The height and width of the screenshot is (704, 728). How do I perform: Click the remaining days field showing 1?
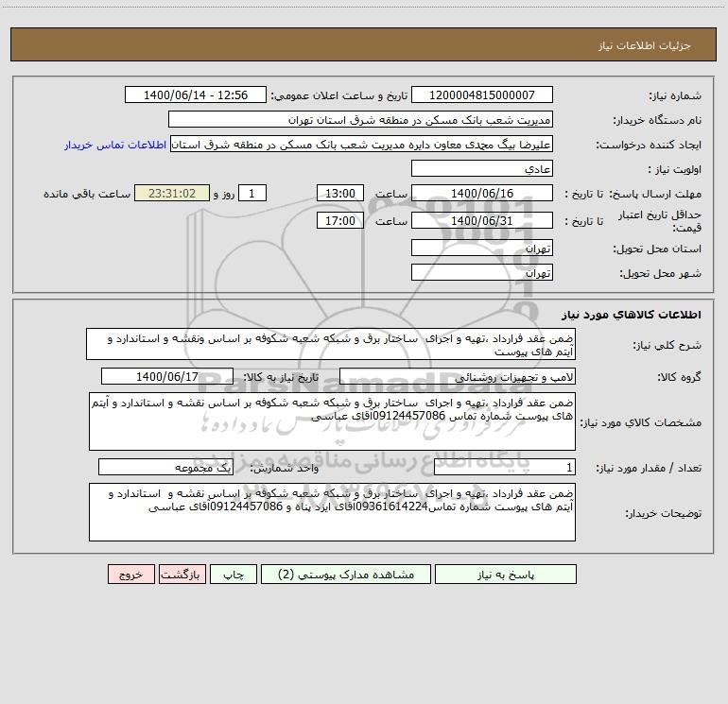click(252, 193)
